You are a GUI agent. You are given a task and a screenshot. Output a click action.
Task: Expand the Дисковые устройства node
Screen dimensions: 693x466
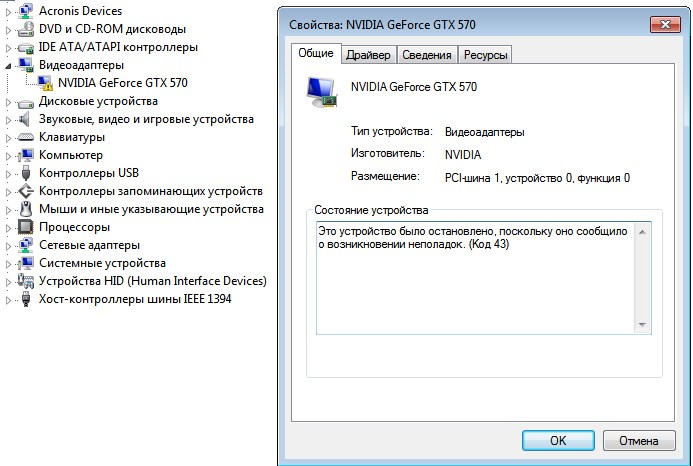click(x=10, y=101)
